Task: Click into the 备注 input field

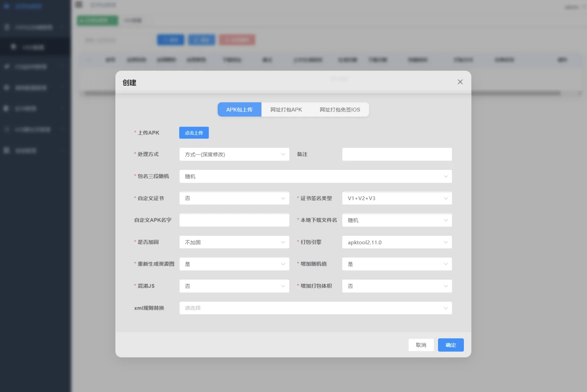Action: tap(397, 154)
